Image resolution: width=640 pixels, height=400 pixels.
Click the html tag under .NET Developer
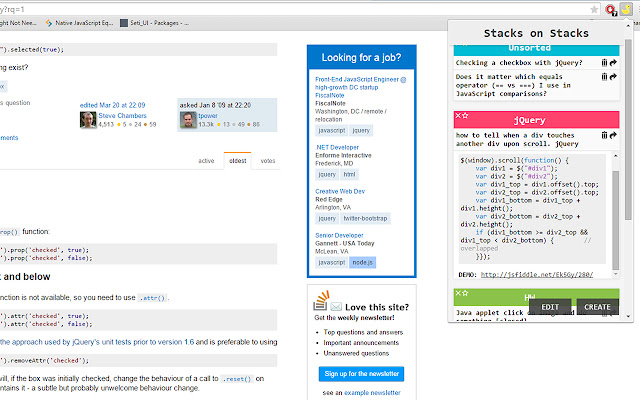[x=349, y=174]
